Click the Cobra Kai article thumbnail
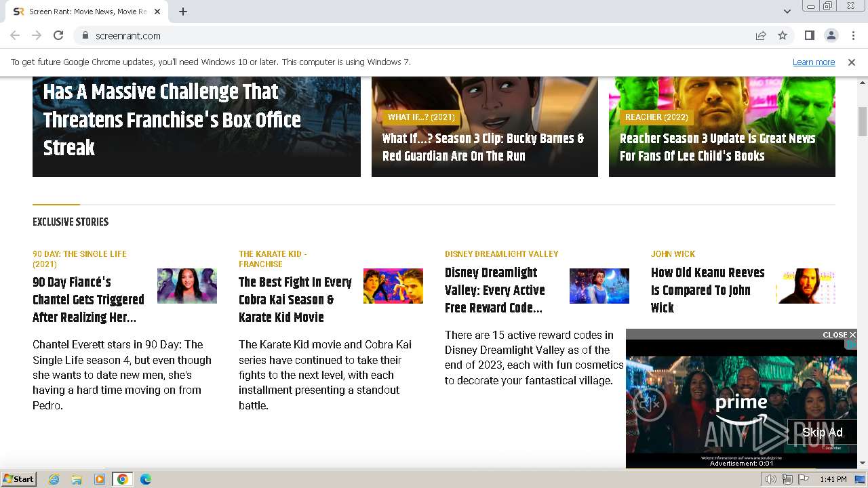Viewport: 868px width, 488px height. tap(393, 286)
